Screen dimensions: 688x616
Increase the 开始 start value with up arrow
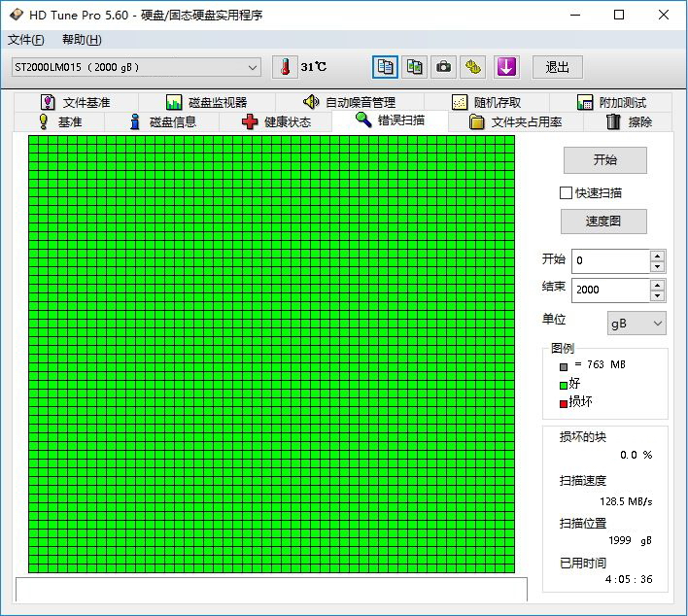658,256
